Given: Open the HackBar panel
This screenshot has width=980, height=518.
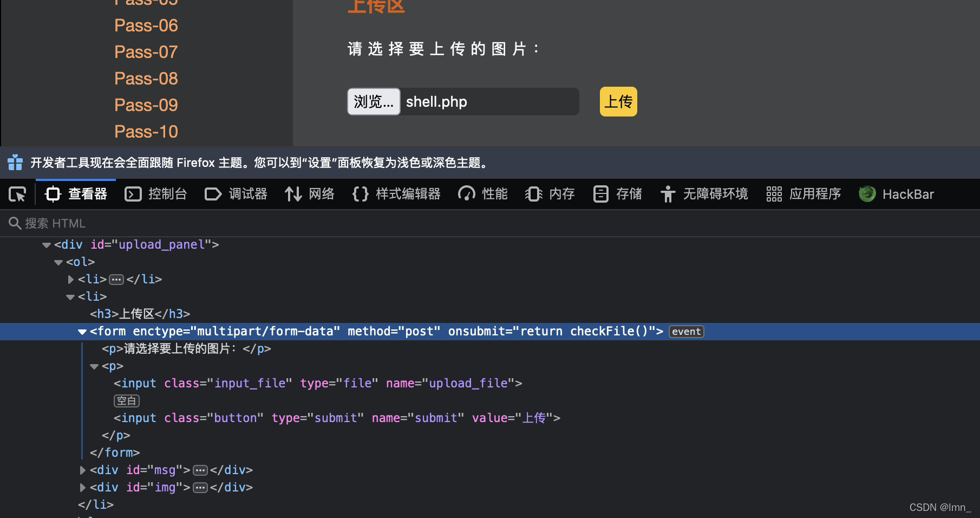Looking at the screenshot, I should coord(897,194).
